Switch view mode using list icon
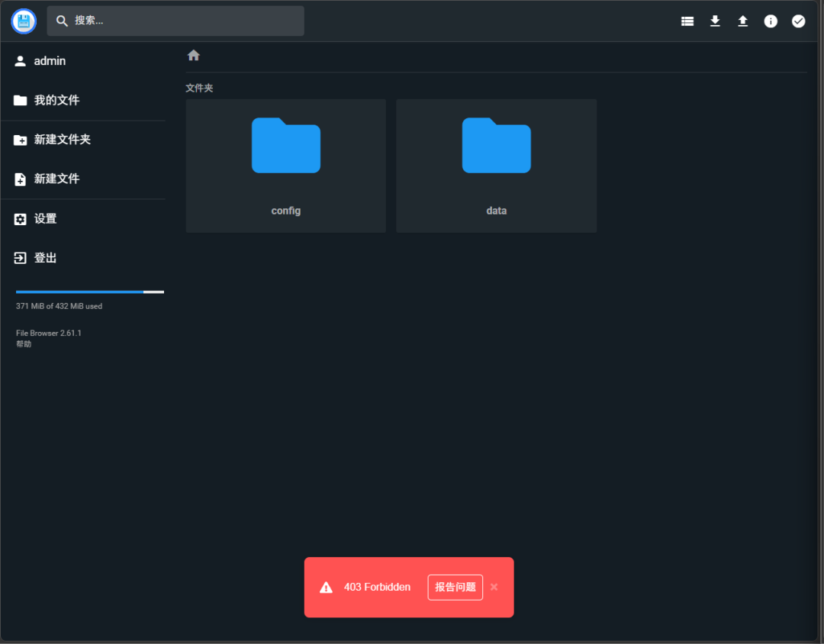The height and width of the screenshot is (644, 824). click(687, 21)
